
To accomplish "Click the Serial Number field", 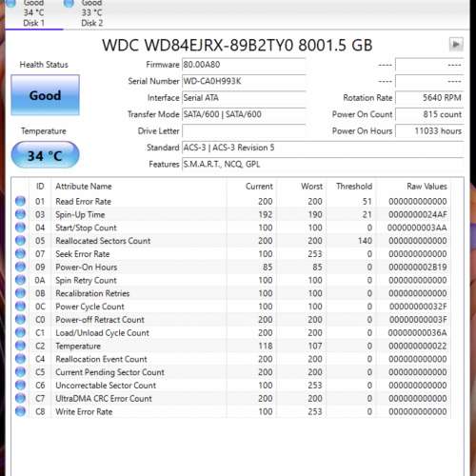I will click(x=244, y=81).
